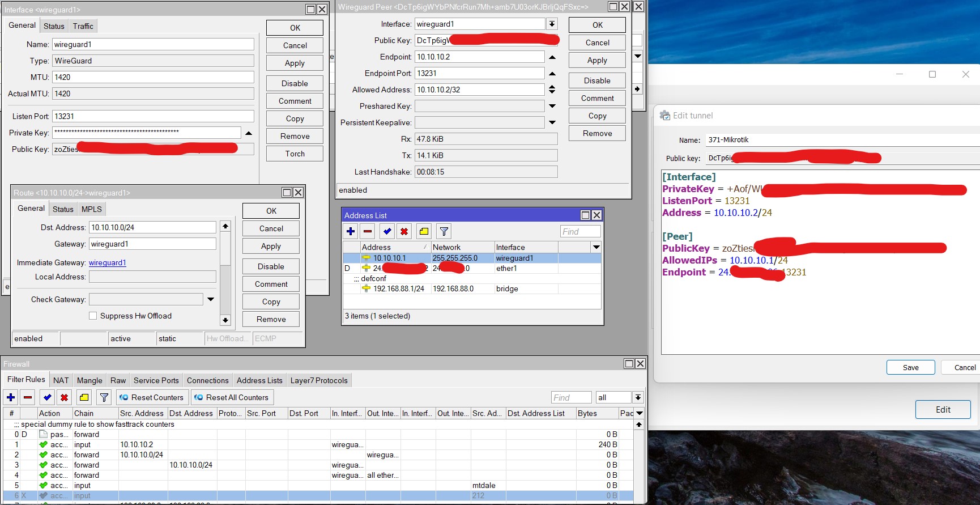Click the Bytes column header in Firewall
980x505 pixels.
click(597, 413)
